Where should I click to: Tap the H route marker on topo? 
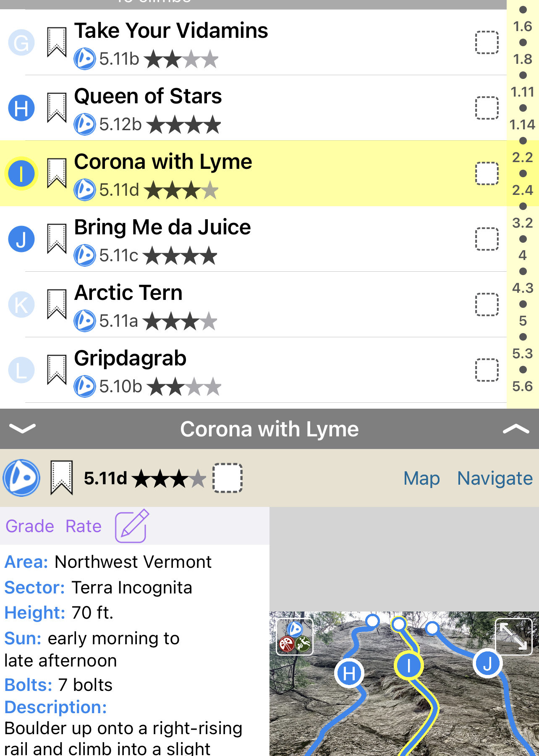click(x=349, y=673)
